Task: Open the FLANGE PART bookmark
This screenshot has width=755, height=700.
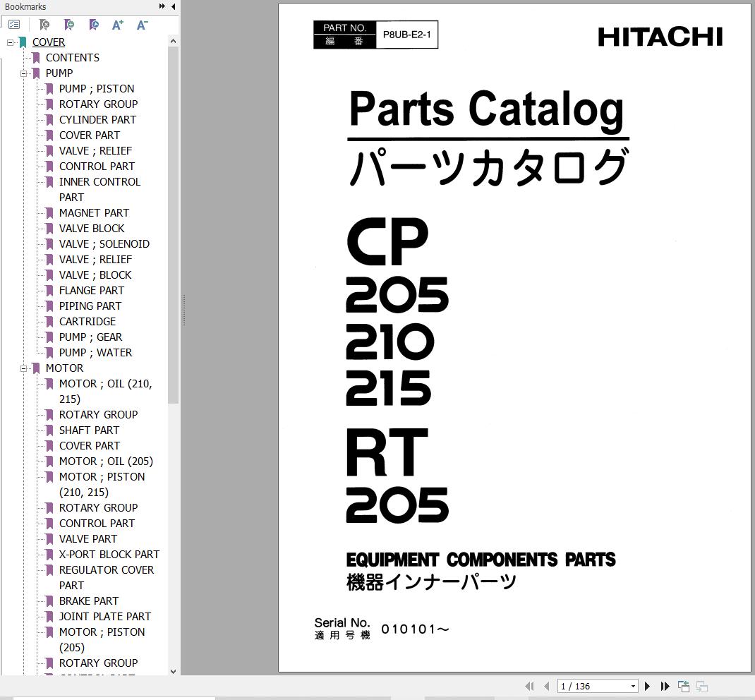Action: 92,290
